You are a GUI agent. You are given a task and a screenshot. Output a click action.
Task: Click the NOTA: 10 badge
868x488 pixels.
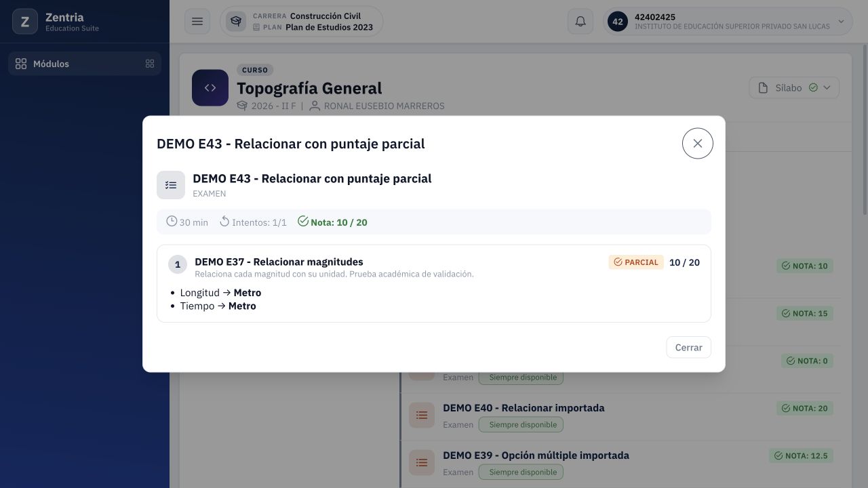pos(805,266)
